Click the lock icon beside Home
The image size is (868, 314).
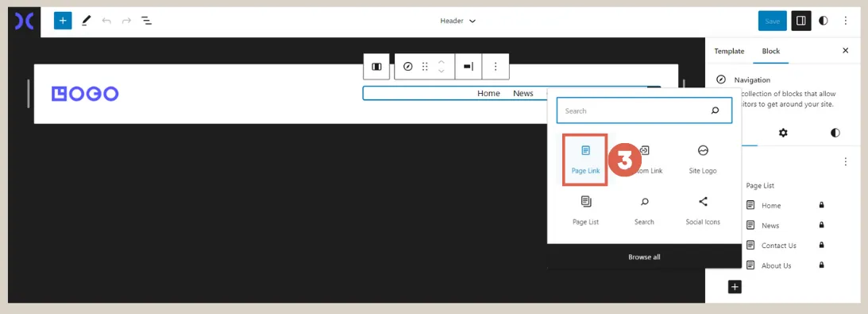click(x=821, y=205)
